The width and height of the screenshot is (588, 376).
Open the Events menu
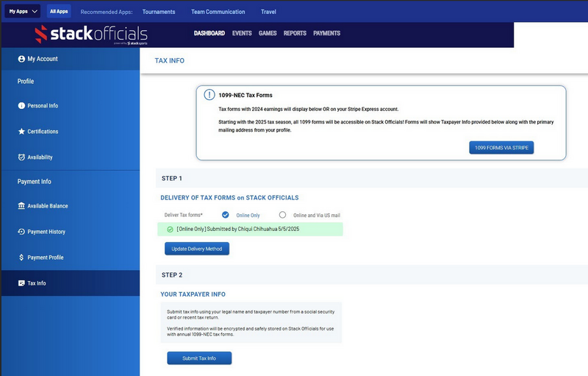click(x=242, y=33)
